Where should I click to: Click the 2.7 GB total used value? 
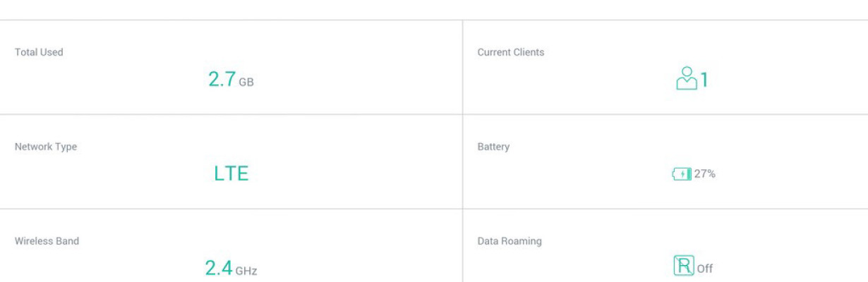click(231, 79)
